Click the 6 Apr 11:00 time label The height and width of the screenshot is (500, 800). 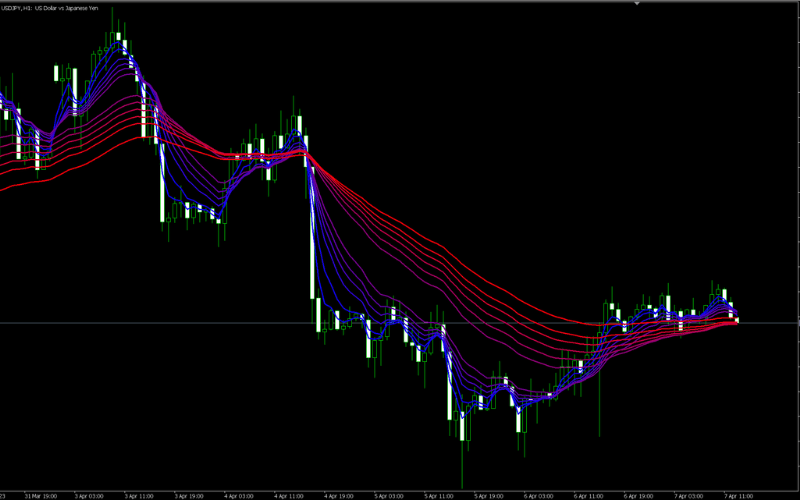tap(589, 494)
